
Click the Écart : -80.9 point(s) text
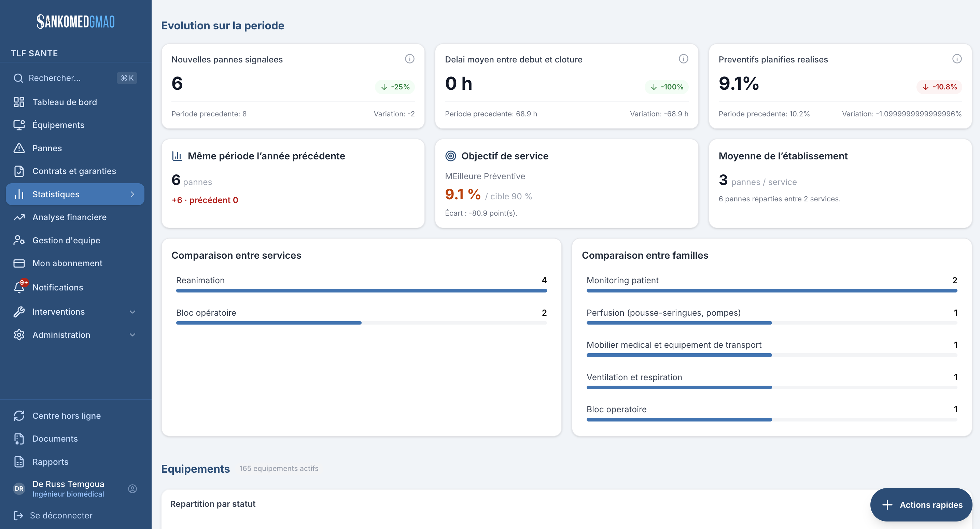tap(481, 213)
